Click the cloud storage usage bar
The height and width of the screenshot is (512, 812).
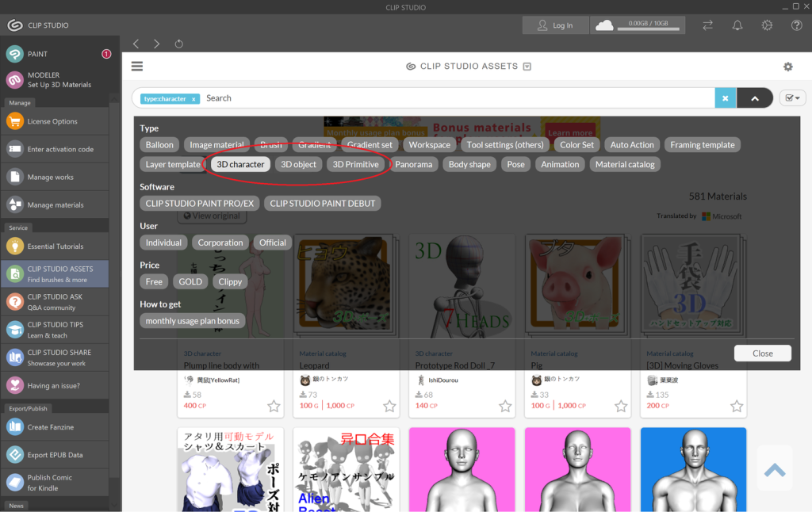click(x=649, y=29)
